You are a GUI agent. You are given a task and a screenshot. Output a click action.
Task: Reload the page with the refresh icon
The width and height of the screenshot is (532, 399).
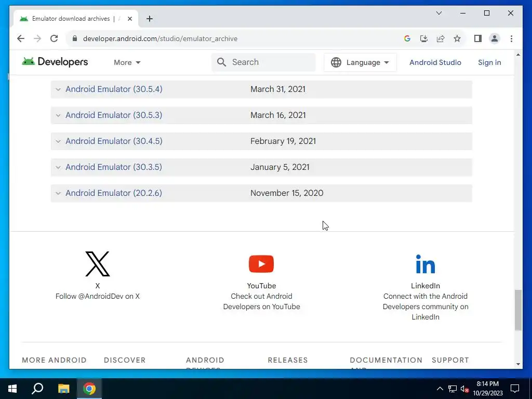[x=54, y=38]
